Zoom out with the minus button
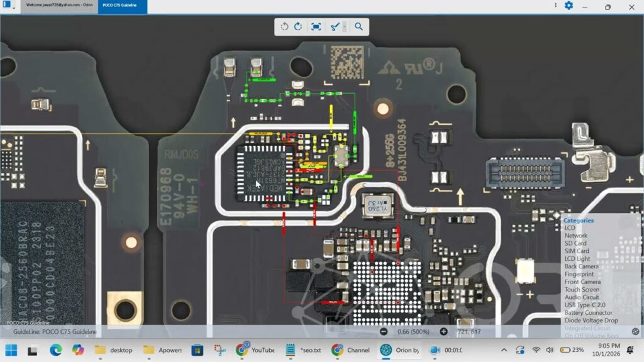The width and height of the screenshot is (644, 362). 384,332
